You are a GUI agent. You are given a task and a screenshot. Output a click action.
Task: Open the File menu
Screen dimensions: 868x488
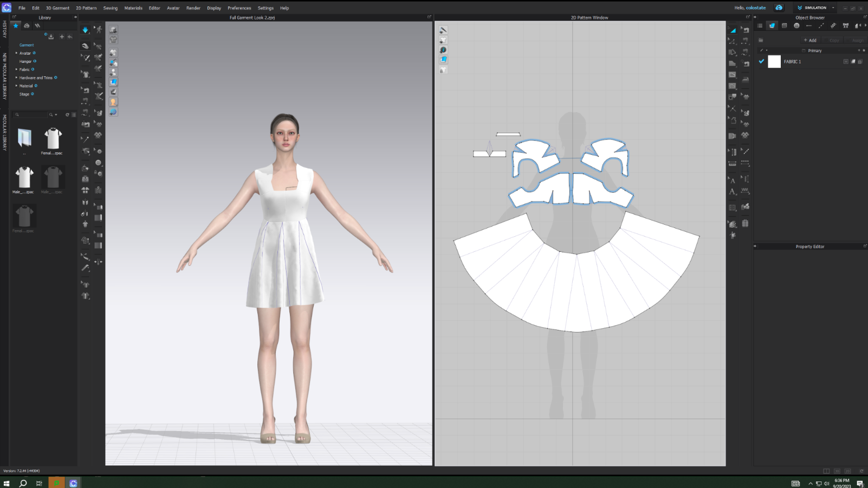point(22,8)
